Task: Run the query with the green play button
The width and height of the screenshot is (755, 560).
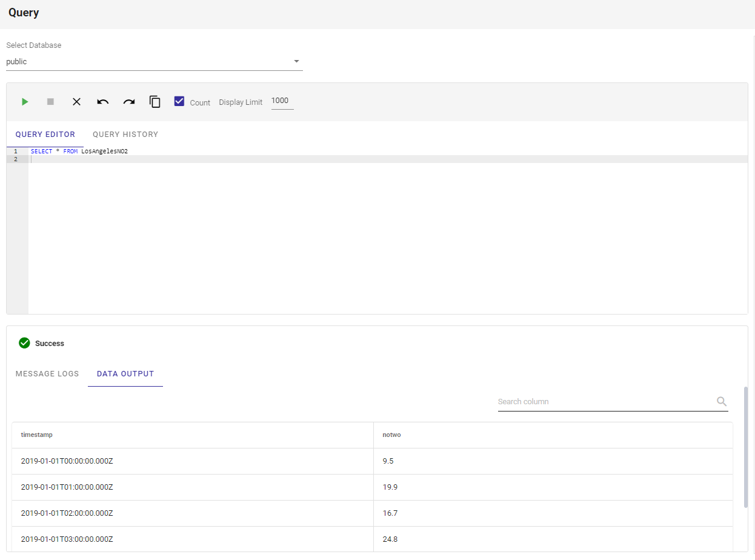Action: [25, 102]
